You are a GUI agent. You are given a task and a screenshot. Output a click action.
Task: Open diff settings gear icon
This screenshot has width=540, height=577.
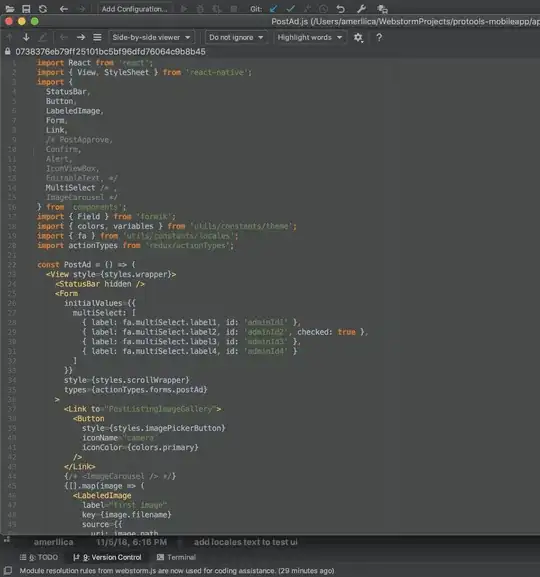pyautogui.click(x=358, y=38)
